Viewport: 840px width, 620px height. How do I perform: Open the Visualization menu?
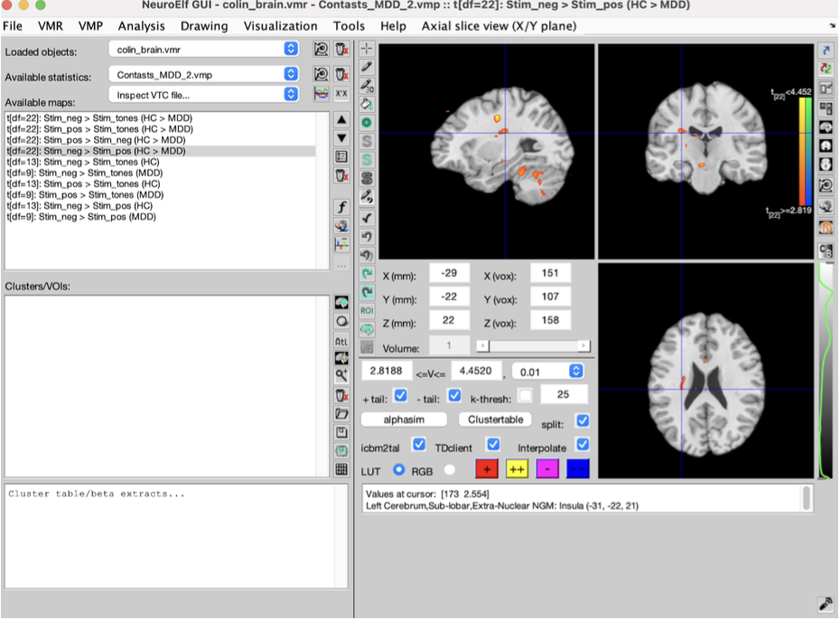pyautogui.click(x=280, y=25)
